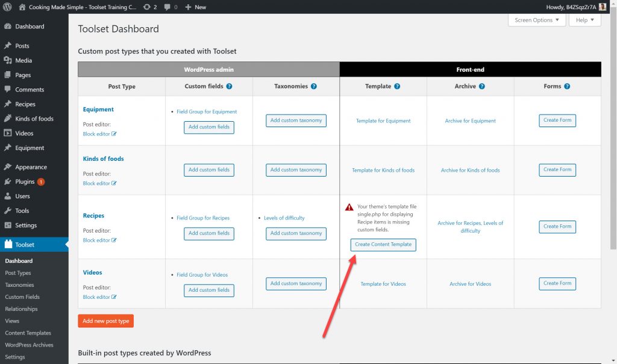Open the Archive for Kinds of foods link
This screenshot has width=617, height=364.
tap(470, 171)
